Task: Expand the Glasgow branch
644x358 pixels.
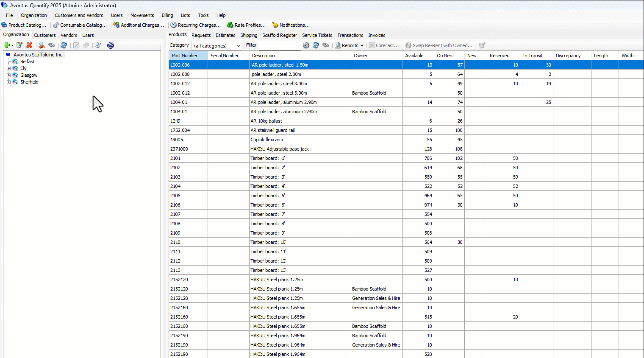Action: 8,75
